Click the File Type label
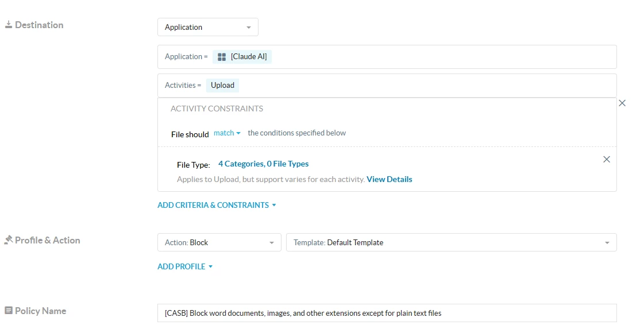The height and width of the screenshot is (325, 644). point(194,165)
